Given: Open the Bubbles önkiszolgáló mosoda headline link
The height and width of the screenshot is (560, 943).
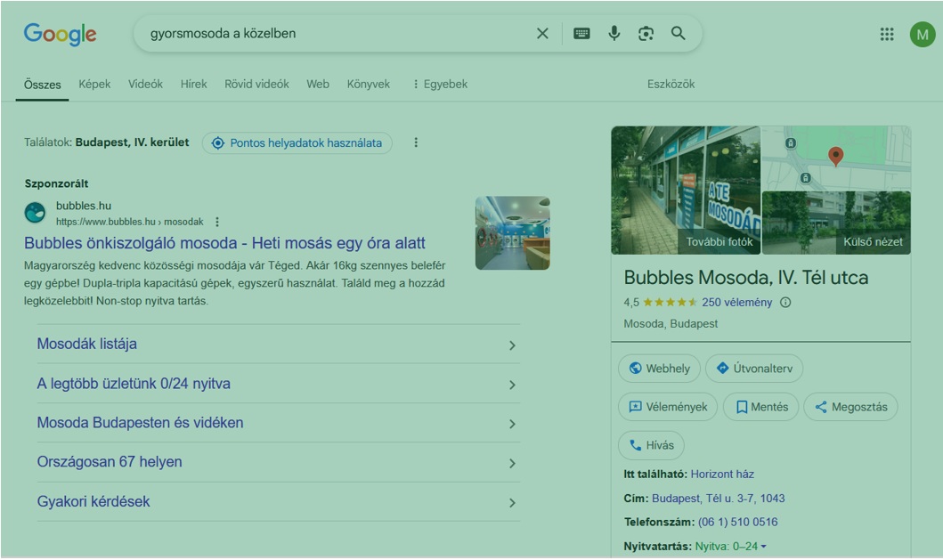Looking at the screenshot, I should click(224, 243).
